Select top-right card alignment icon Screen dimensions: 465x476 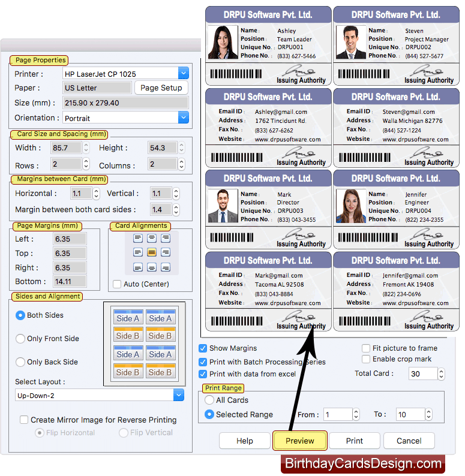point(166,239)
